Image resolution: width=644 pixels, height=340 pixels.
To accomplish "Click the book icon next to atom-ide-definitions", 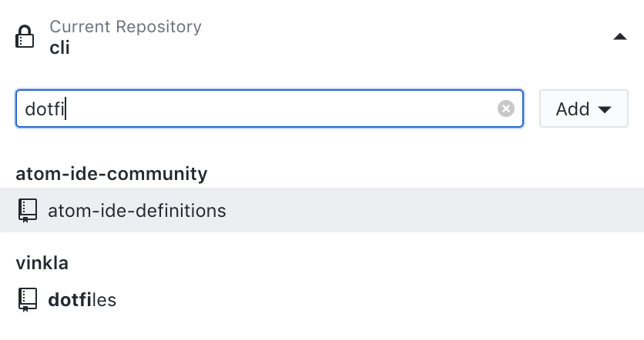I will pos(28,210).
